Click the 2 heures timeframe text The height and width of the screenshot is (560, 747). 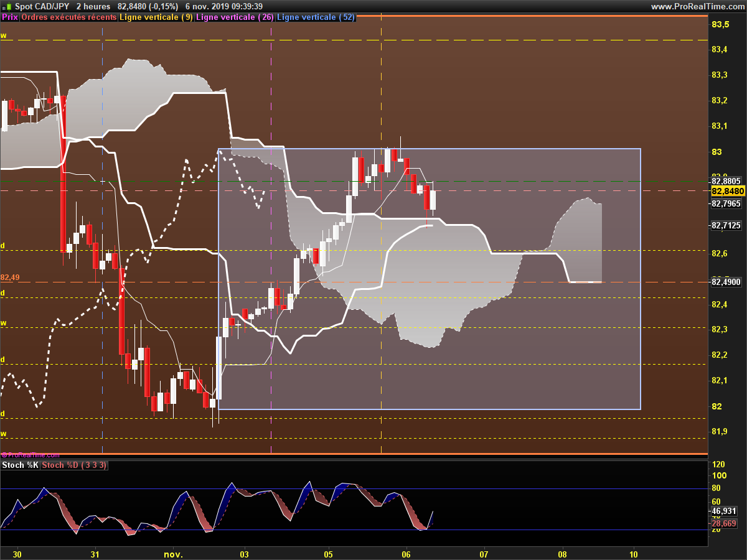(93, 6)
